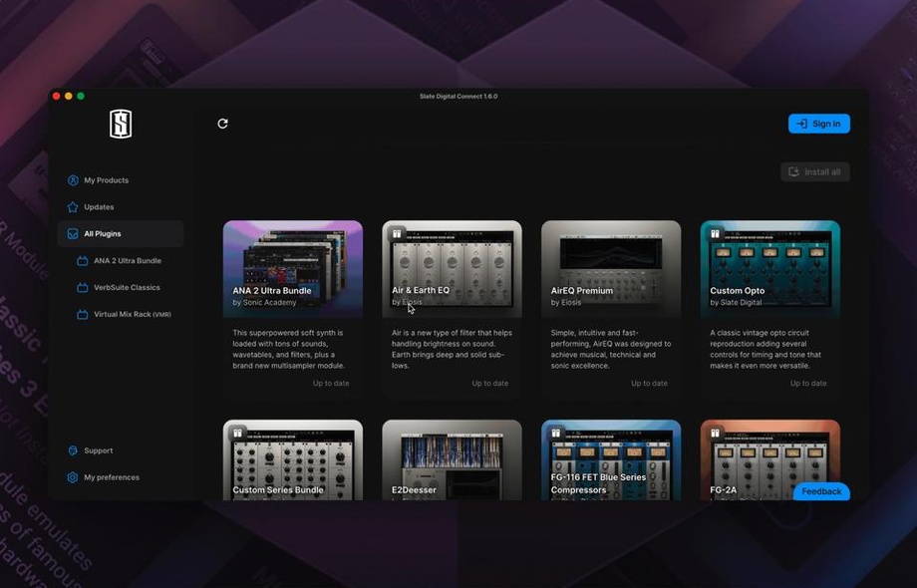This screenshot has height=588, width=917.
Task: Open Custom Opto card thumbnail
Action: pyautogui.click(x=769, y=269)
